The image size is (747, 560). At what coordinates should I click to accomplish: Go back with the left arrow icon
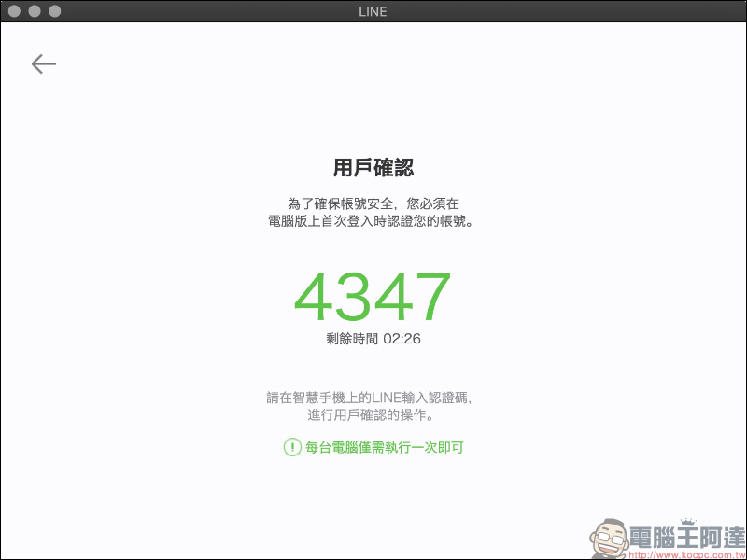click(43, 63)
